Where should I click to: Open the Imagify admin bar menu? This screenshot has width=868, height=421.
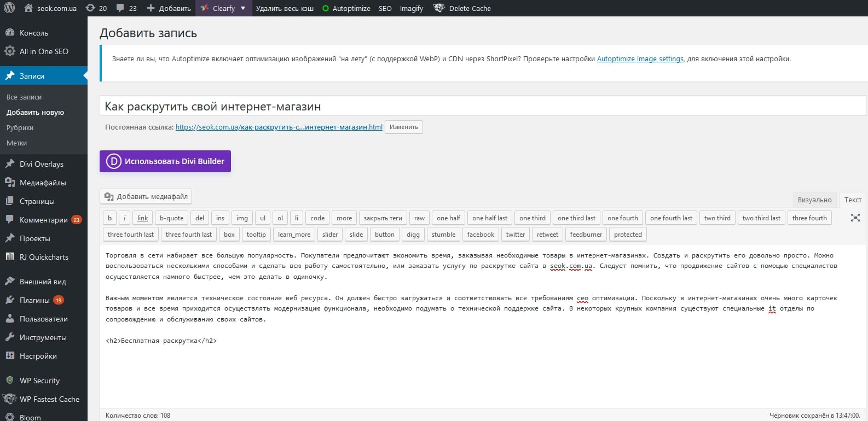point(412,8)
